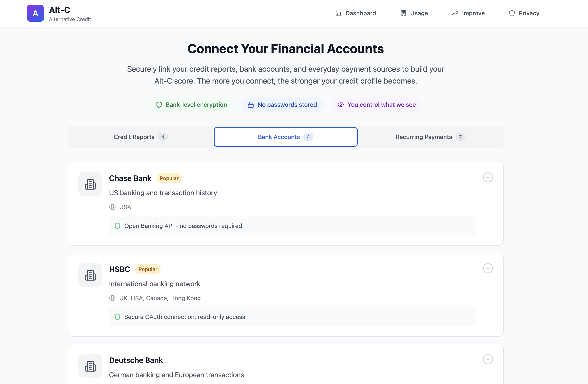Select the Bank Accounts tab
Screen dimensions: 588x384
point(286,137)
